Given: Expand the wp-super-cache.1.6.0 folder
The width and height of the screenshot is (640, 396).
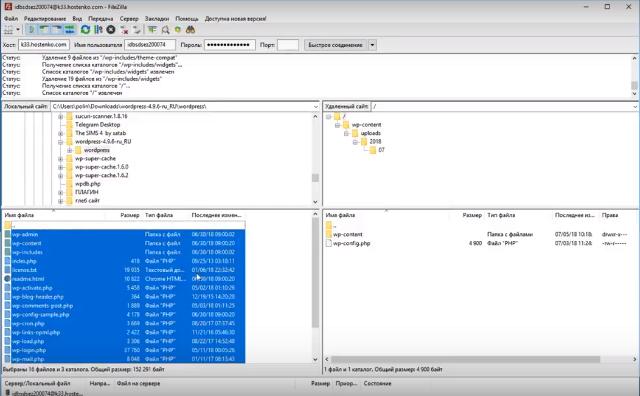Looking at the screenshot, I should [60, 167].
